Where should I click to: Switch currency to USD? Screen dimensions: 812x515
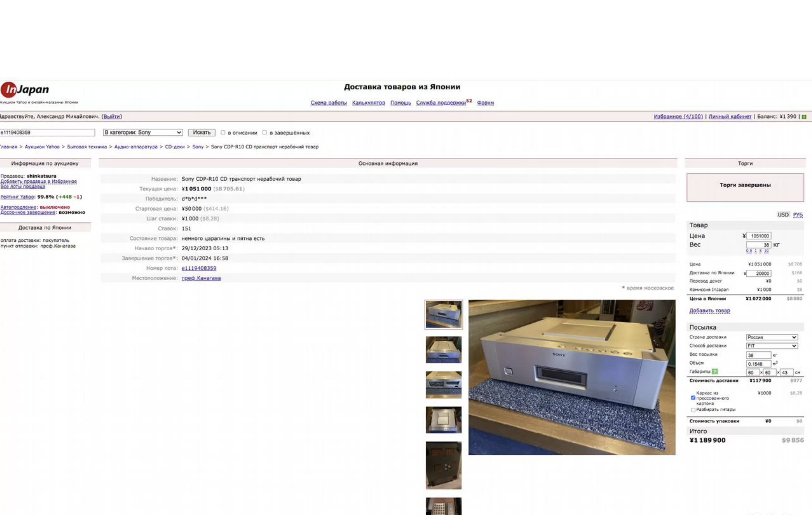pyautogui.click(x=783, y=215)
